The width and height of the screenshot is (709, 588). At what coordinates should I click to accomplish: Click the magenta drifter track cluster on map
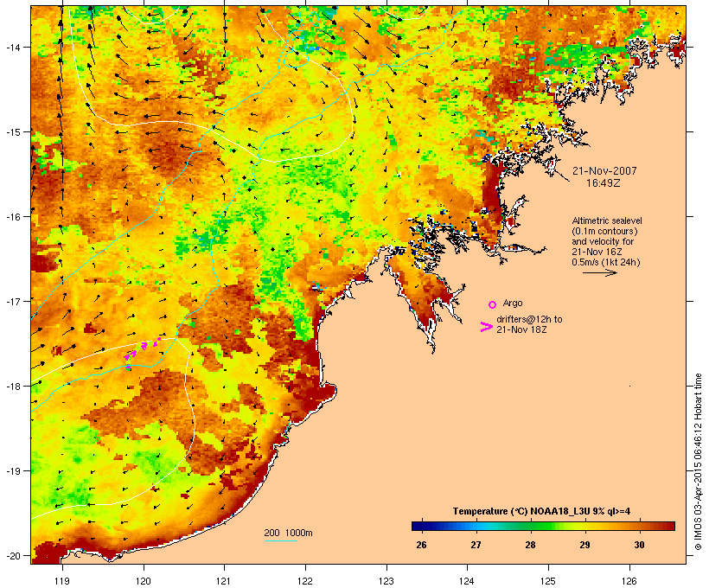coord(142,352)
